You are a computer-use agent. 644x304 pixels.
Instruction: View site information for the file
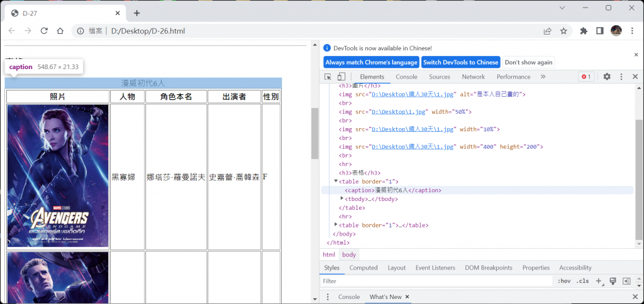point(81,31)
